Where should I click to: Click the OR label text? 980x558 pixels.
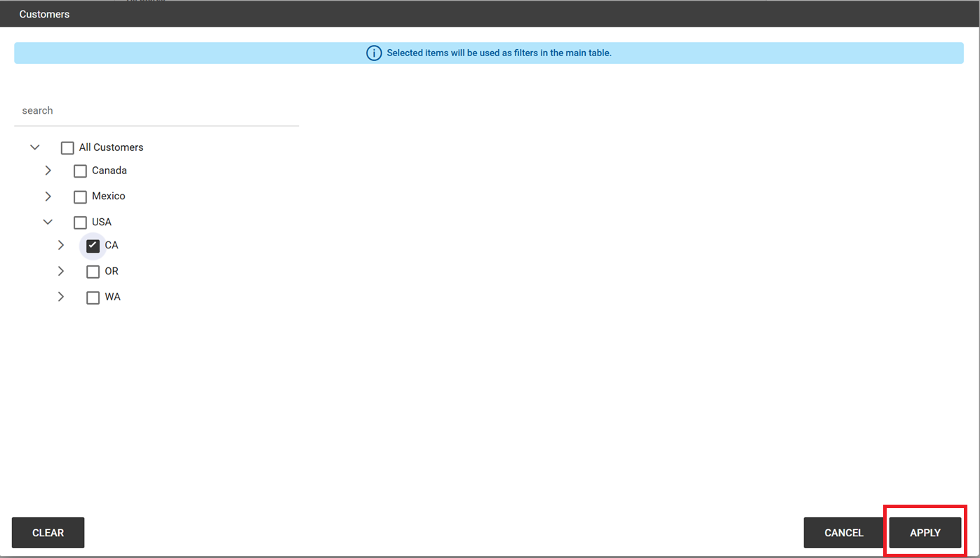(x=112, y=271)
